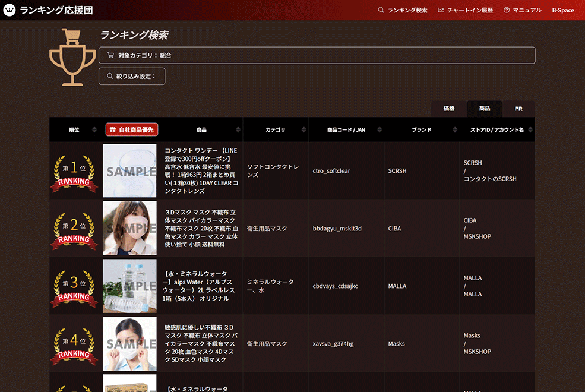Viewport: 585px width, 392px height.
Task: Open the 絞り込み設定 filter button
Action: tap(132, 76)
